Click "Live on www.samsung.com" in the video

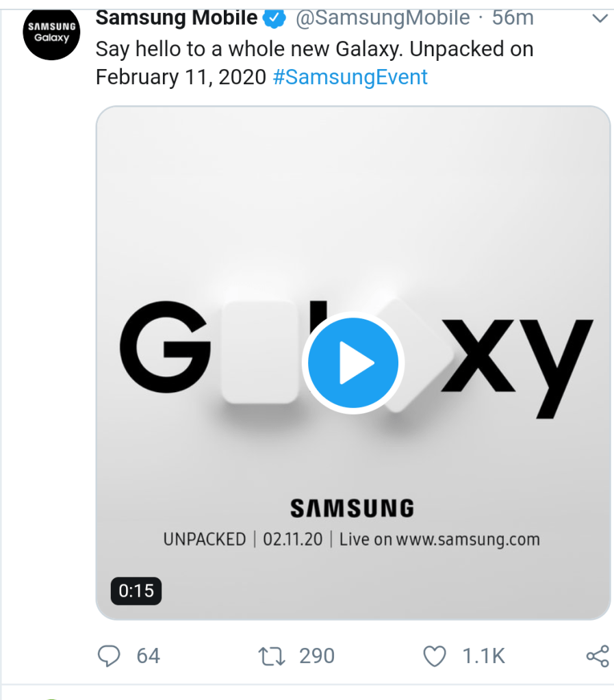point(439,539)
